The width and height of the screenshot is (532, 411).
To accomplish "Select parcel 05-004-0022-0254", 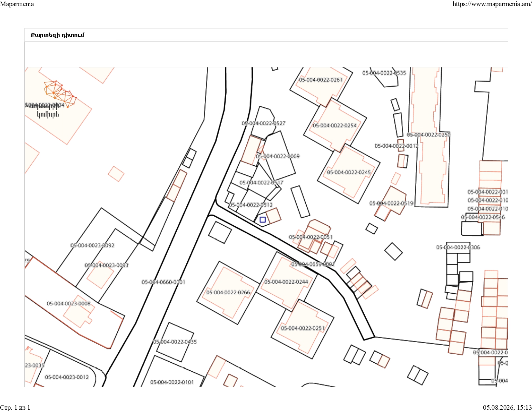I will pos(335,125).
